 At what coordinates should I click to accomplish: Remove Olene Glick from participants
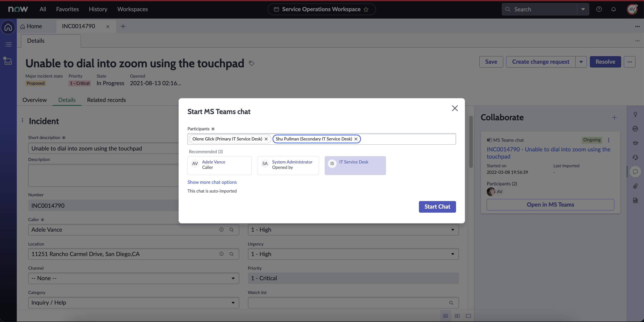click(x=266, y=139)
